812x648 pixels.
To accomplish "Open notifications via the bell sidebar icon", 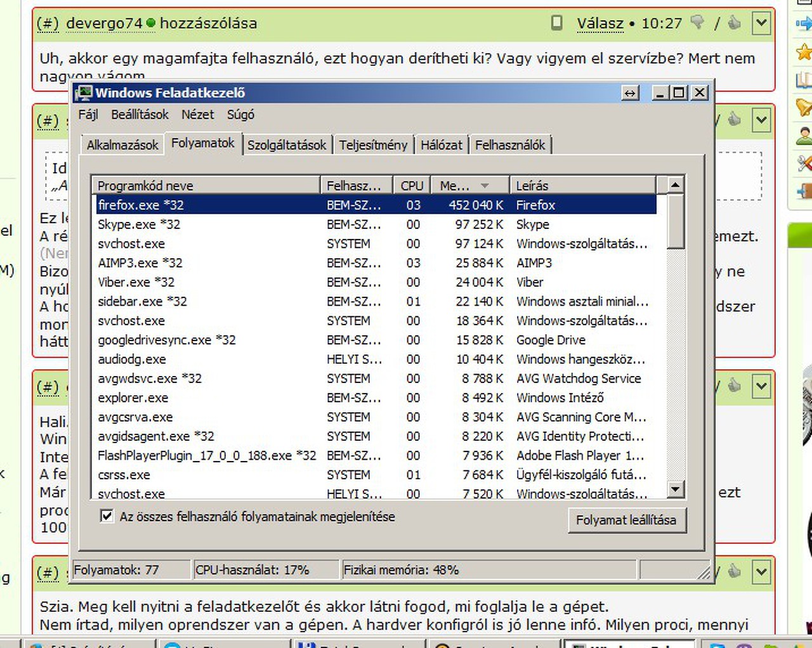I will click(x=804, y=107).
